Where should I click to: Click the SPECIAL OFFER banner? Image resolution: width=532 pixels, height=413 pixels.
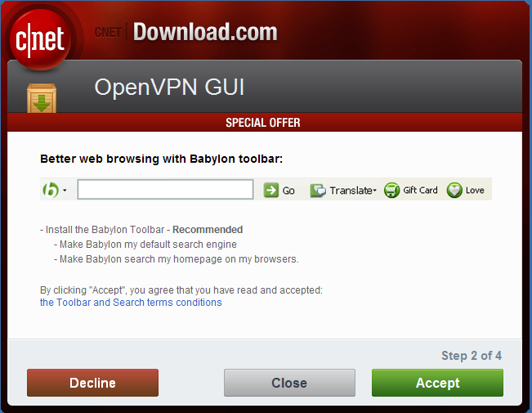coord(263,123)
